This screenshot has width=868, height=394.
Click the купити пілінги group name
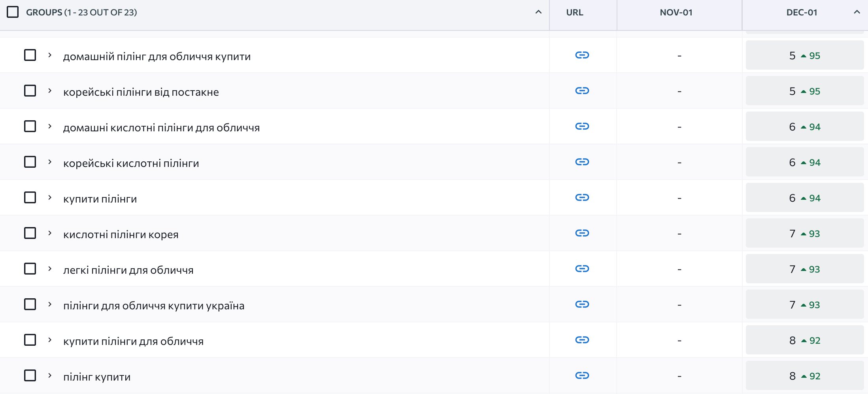tap(100, 199)
